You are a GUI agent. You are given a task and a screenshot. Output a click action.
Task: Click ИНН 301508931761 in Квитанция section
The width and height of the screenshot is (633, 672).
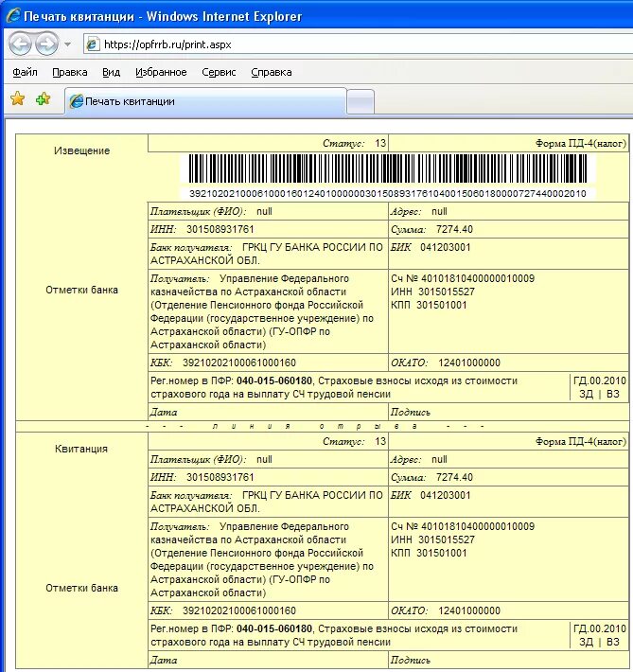(202, 477)
